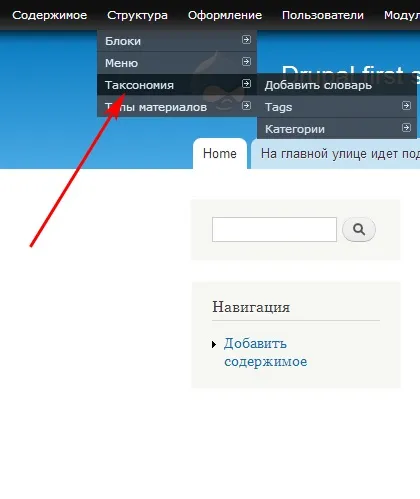Click the Drupal first site title

[x=351, y=74]
